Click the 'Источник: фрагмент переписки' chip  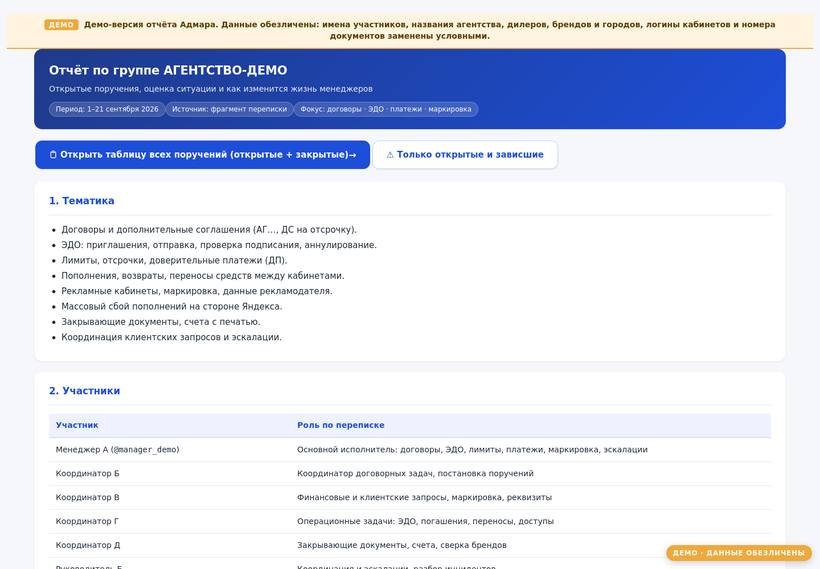point(230,109)
